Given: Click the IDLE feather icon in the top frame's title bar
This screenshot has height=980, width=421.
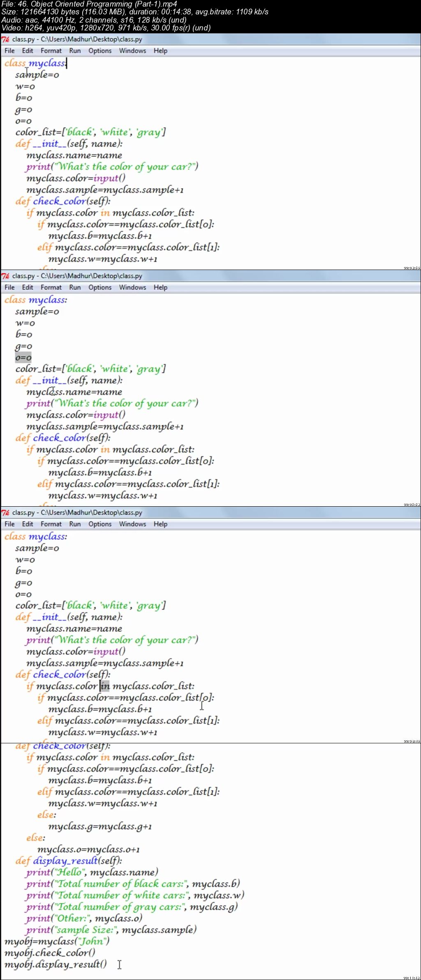Looking at the screenshot, I should pyautogui.click(x=5, y=40).
